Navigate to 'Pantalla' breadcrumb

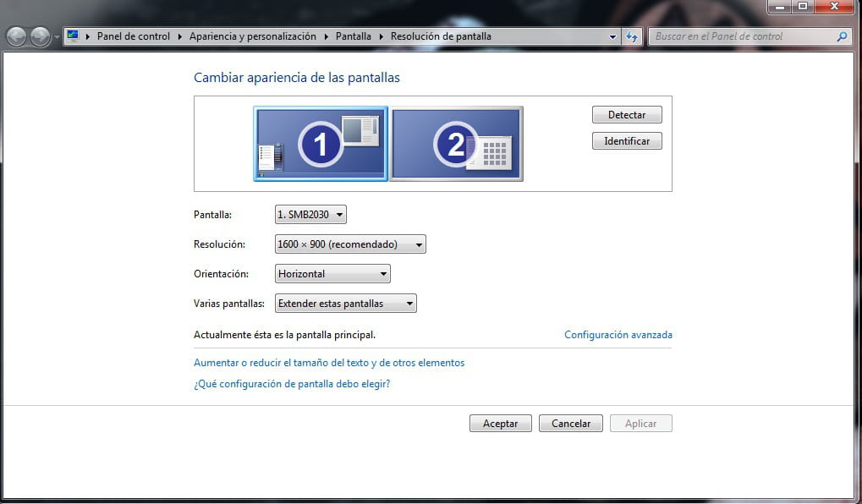353,36
